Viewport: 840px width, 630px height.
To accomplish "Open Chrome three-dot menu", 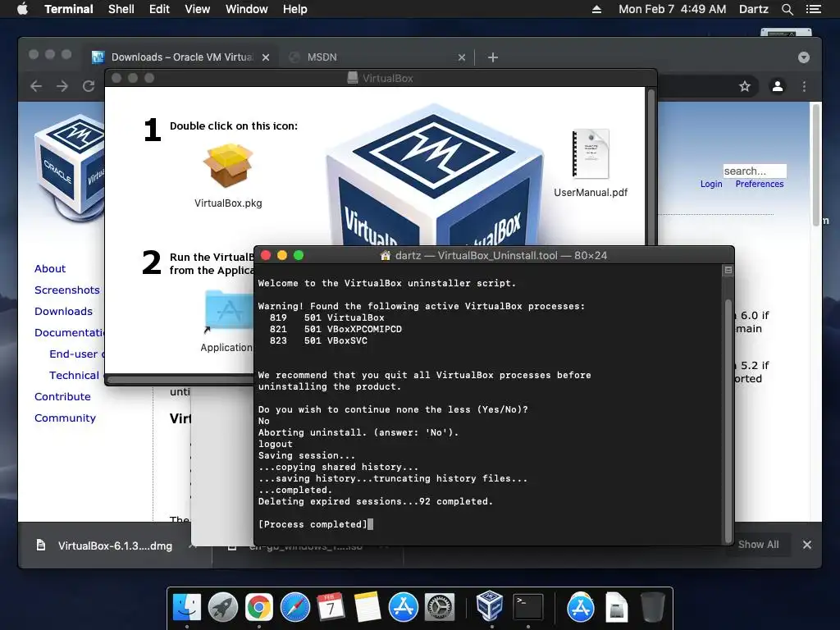I will pos(804,86).
